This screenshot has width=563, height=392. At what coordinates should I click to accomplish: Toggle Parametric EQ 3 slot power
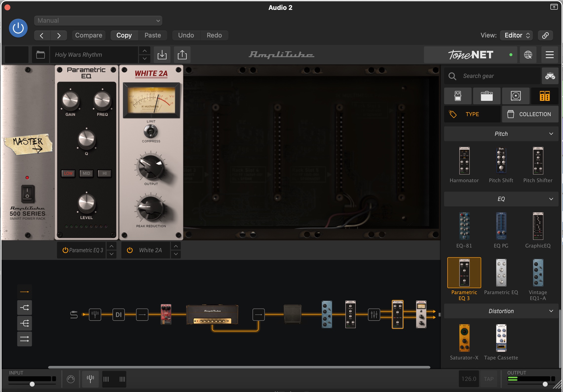[65, 250]
